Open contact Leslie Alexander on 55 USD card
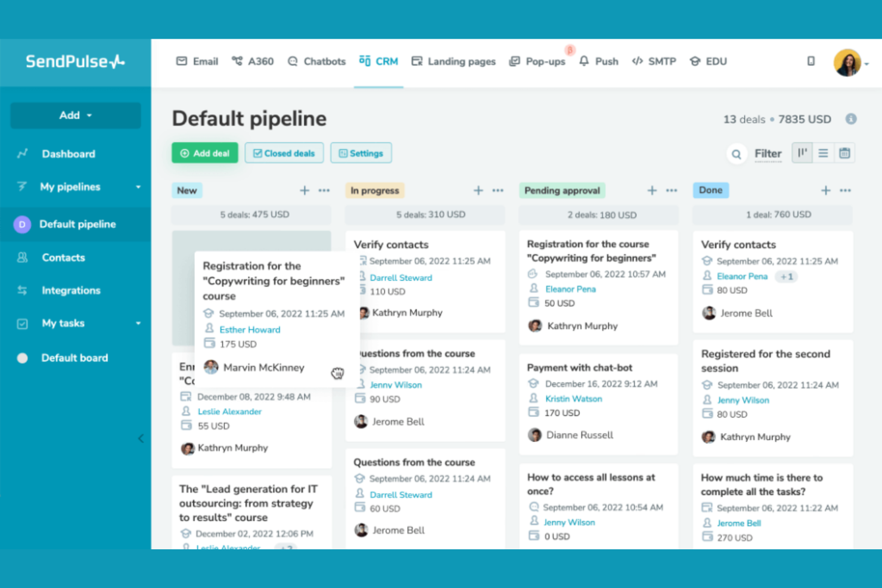 point(229,412)
